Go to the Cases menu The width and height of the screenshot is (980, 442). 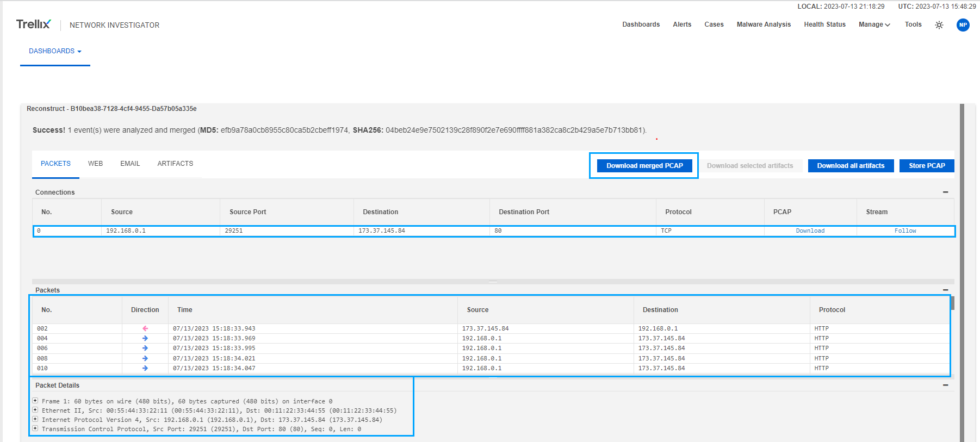tap(714, 24)
